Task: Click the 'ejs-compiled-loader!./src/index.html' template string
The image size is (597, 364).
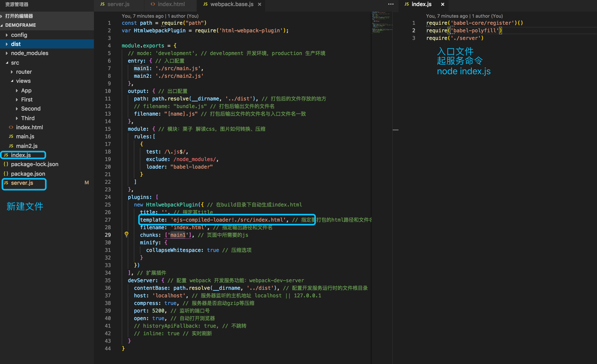Action: 228,220
